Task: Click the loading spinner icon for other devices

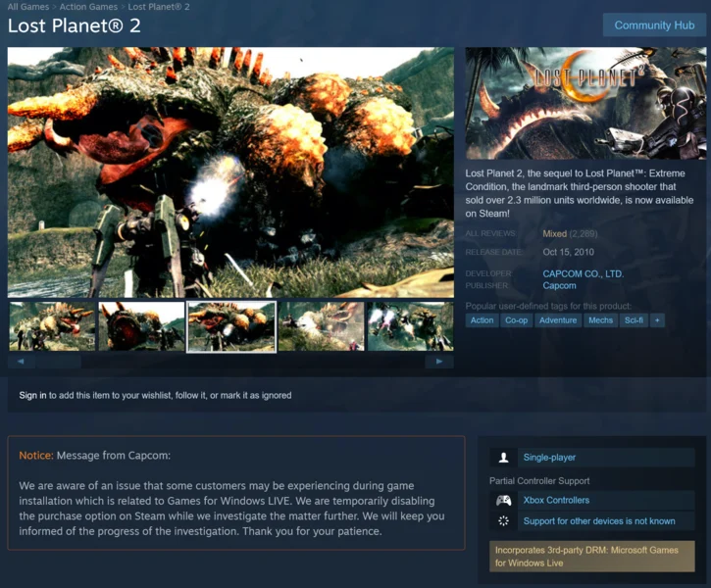Action: click(x=503, y=521)
